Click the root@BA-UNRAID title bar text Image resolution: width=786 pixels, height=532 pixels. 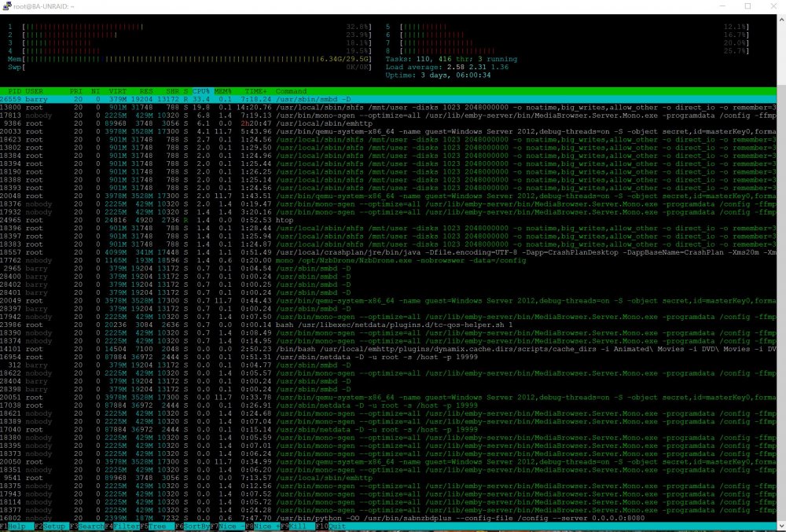tap(43, 6)
